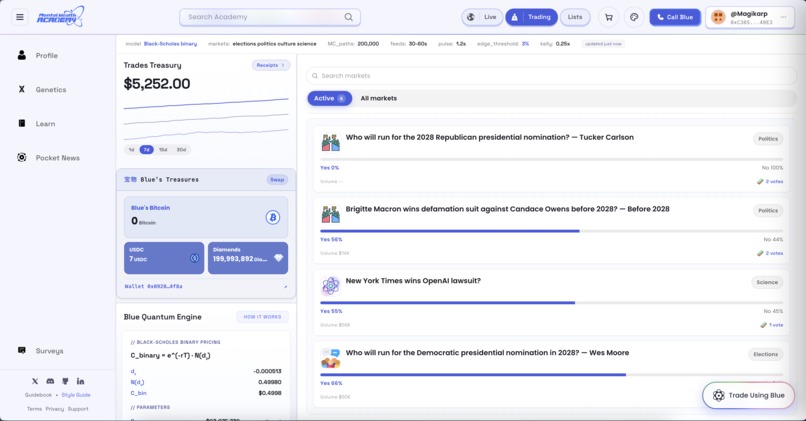Toggle the Live mode pill
Viewport: 806px width, 421px height.
[482, 17]
